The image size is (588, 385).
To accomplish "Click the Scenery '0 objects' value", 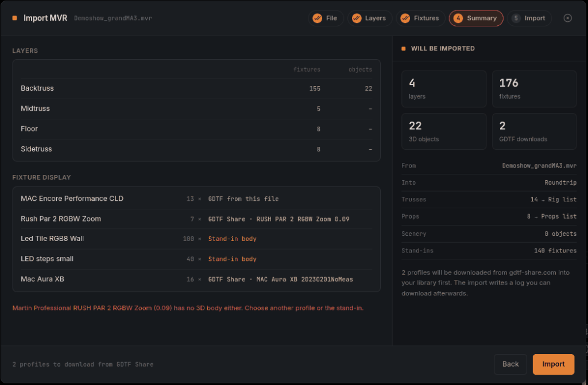I will pyautogui.click(x=560, y=234).
